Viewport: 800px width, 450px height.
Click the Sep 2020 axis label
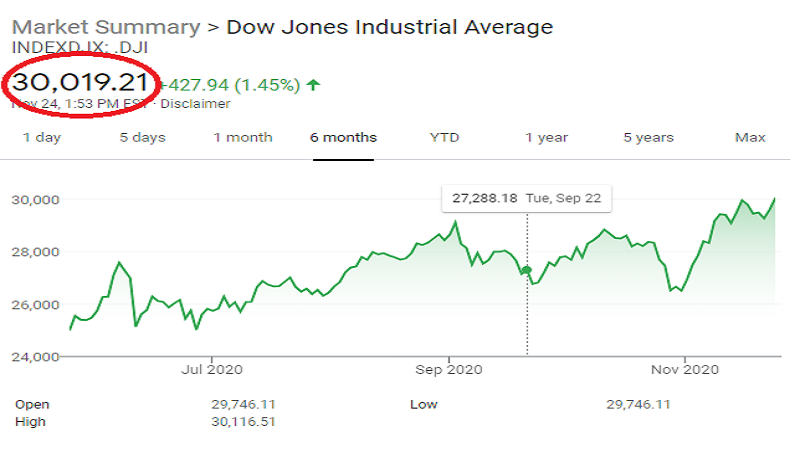[x=448, y=370]
